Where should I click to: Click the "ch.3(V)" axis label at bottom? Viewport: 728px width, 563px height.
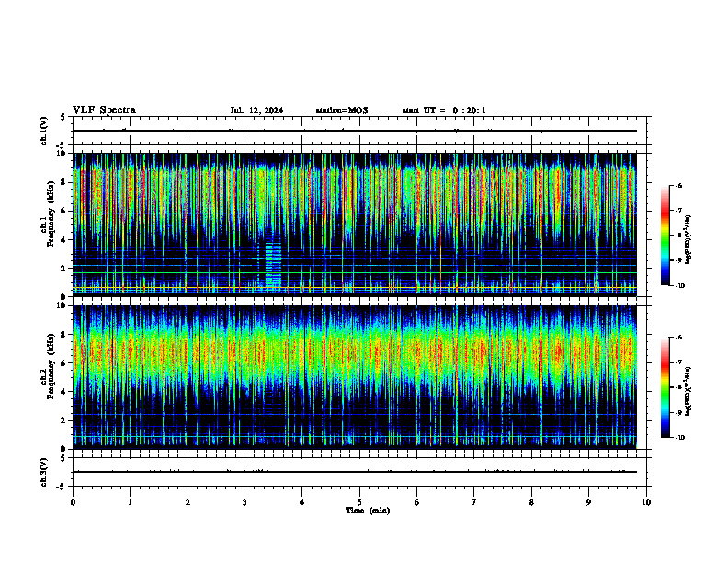coord(43,472)
